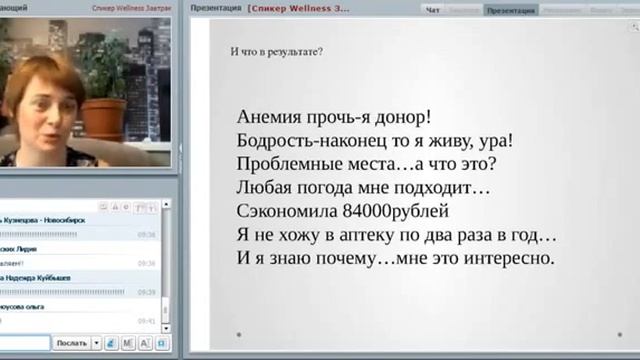Click line 'Любая погода мне подходит…'
Image resolution: width=640 pixels, height=360 pixels.
(x=363, y=188)
